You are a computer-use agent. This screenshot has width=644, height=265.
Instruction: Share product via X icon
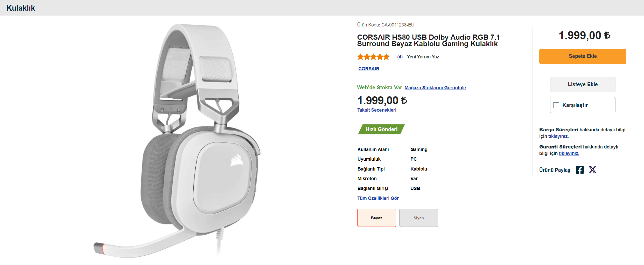592,170
